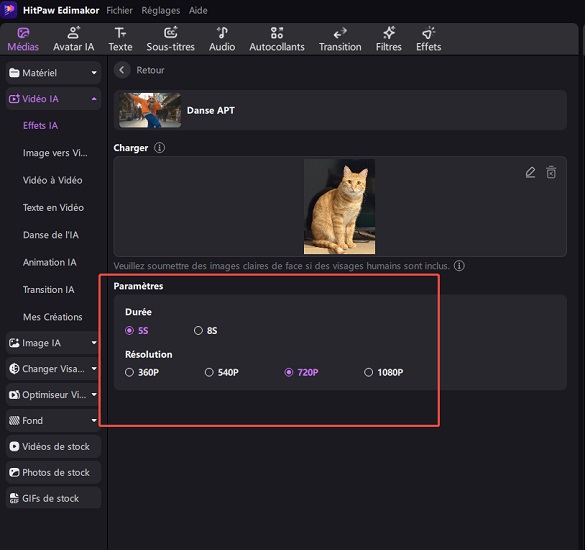Click the HitPaw Edimakor logo icon
The height and width of the screenshot is (550, 585).
[9, 9]
